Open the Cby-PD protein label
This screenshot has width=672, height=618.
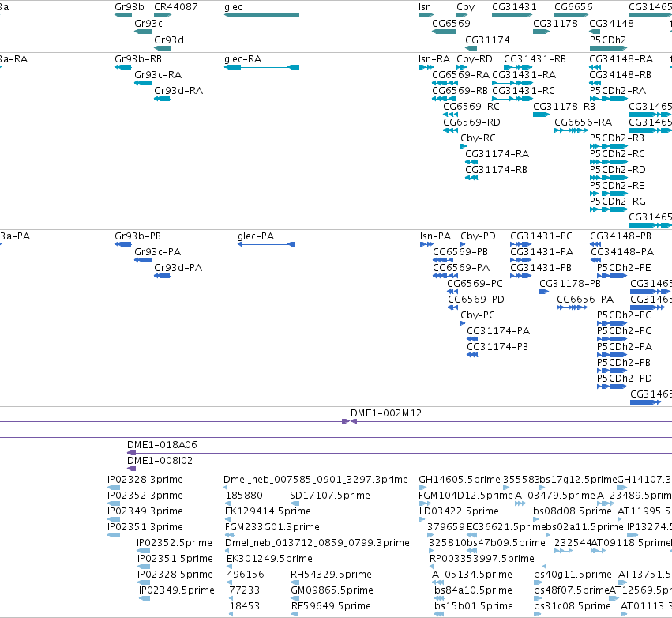[x=478, y=236]
